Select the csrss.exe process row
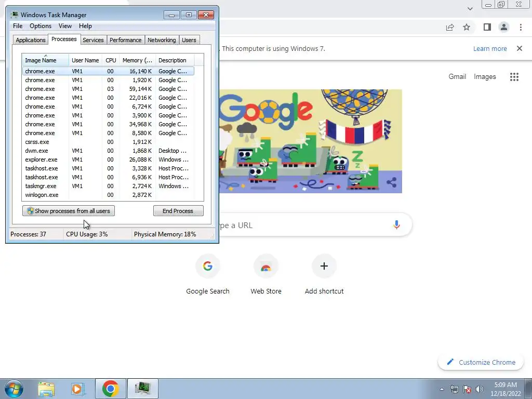Viewport: 532px width, 399px height. click(x=109, y=142)
